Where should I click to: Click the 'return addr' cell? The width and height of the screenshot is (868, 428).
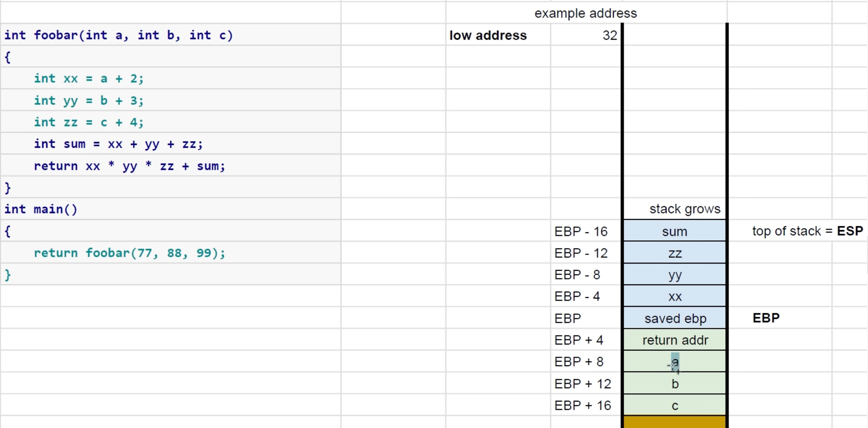(674, 340)
